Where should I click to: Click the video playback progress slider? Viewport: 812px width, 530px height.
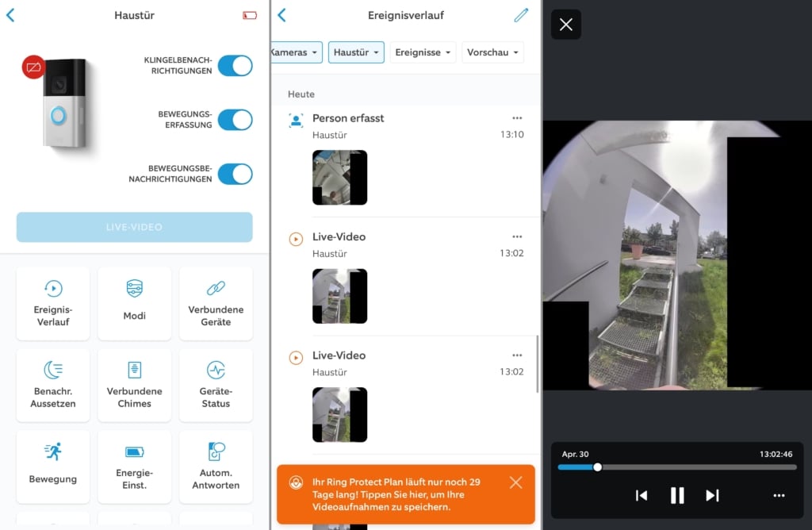[x=676, y=467]
